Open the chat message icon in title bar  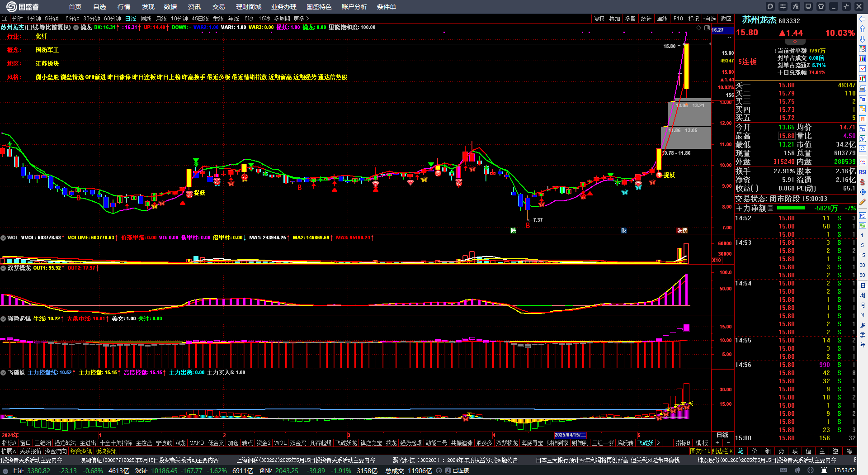(770, 6)
